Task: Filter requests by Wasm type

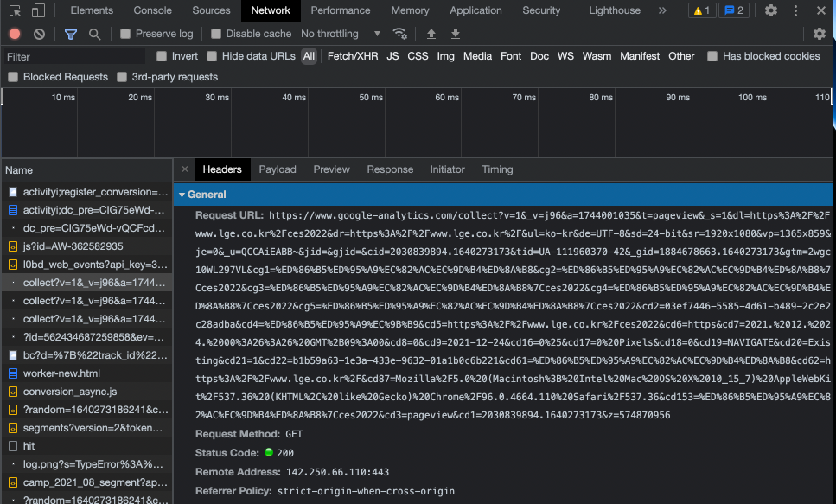Action: click(597, 56)
